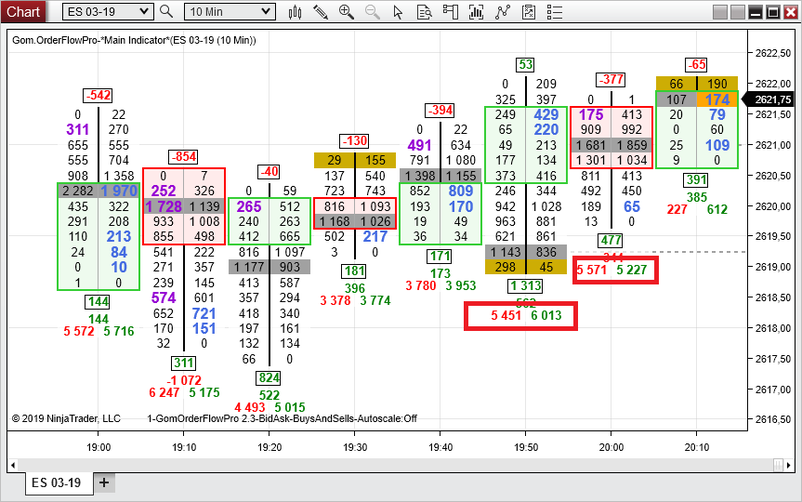
Task: Click the Gom.OrderFlowPro indicator label
Action: [x=134, y=40]
